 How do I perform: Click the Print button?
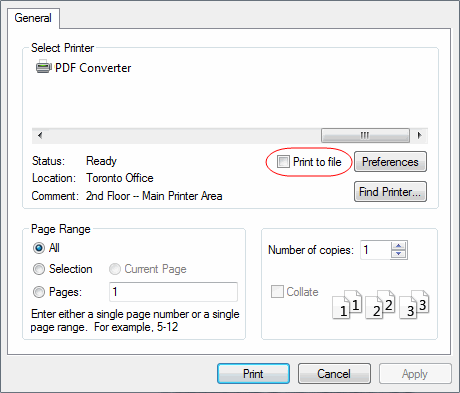tap(253, 374)
